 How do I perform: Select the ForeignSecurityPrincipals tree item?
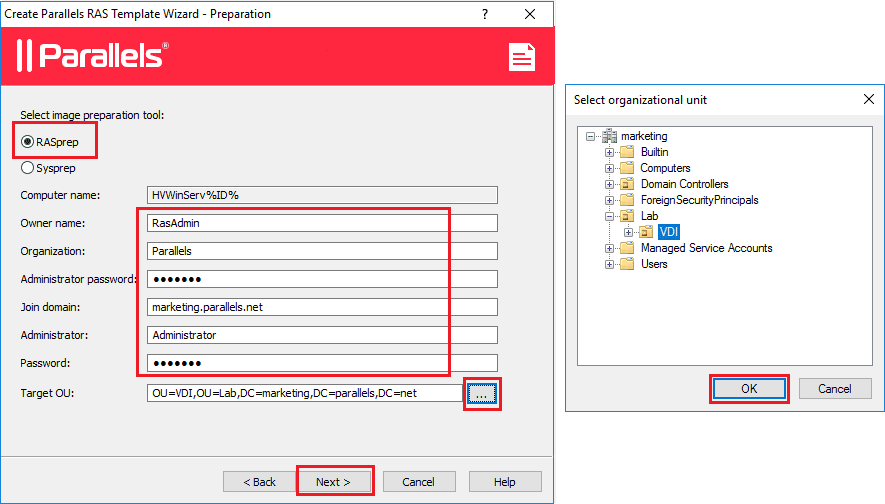(x=699, y=200)
